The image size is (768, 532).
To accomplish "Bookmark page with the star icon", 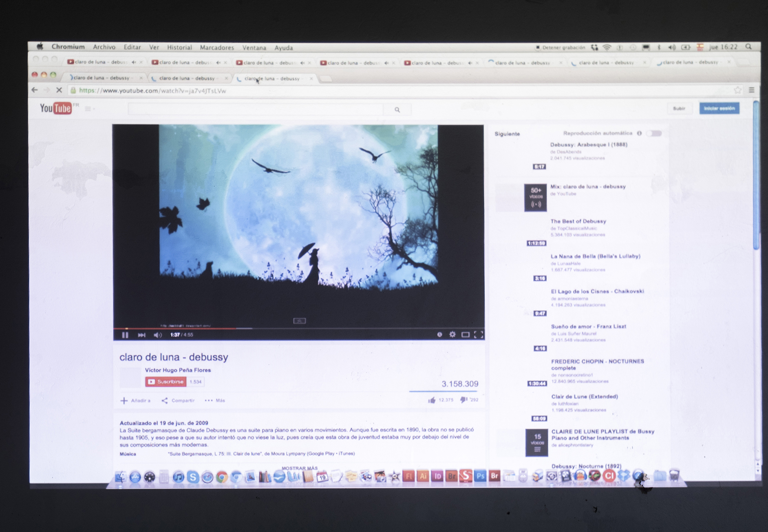I will tap(737, 90).
